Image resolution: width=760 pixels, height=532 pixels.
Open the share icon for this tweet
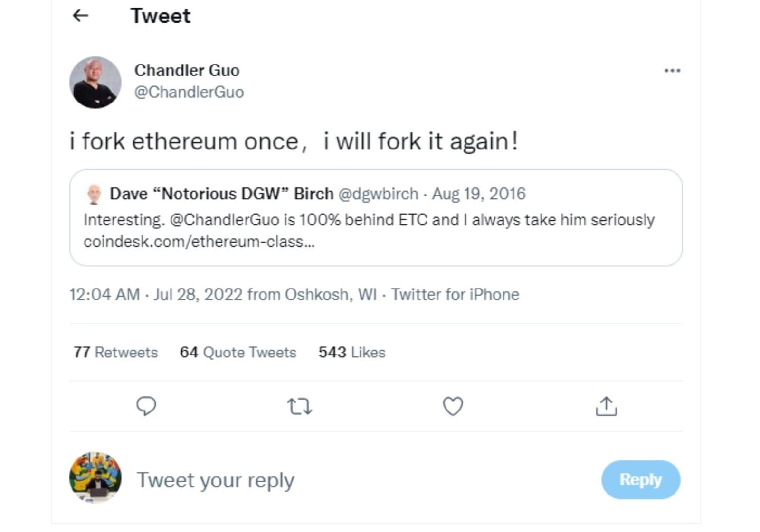607,406
